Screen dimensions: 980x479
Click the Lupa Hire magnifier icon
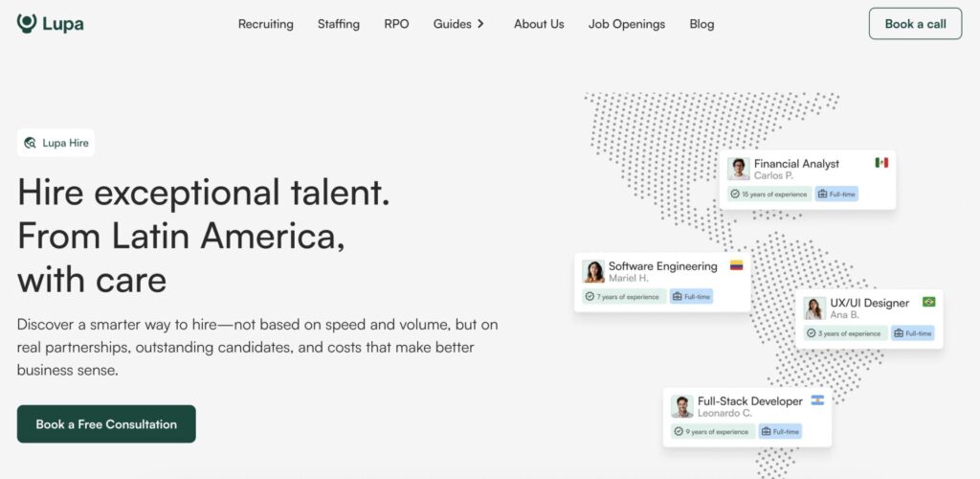(31, 144)
